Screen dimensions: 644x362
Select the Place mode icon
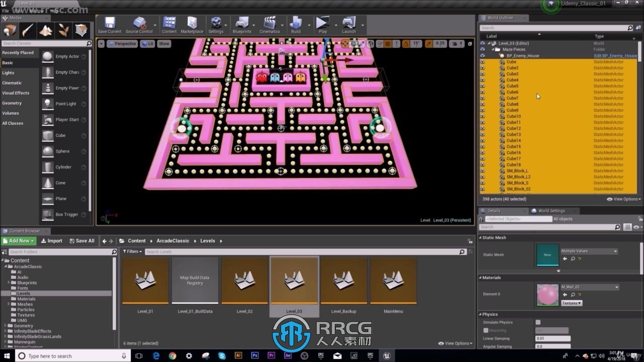10,31
